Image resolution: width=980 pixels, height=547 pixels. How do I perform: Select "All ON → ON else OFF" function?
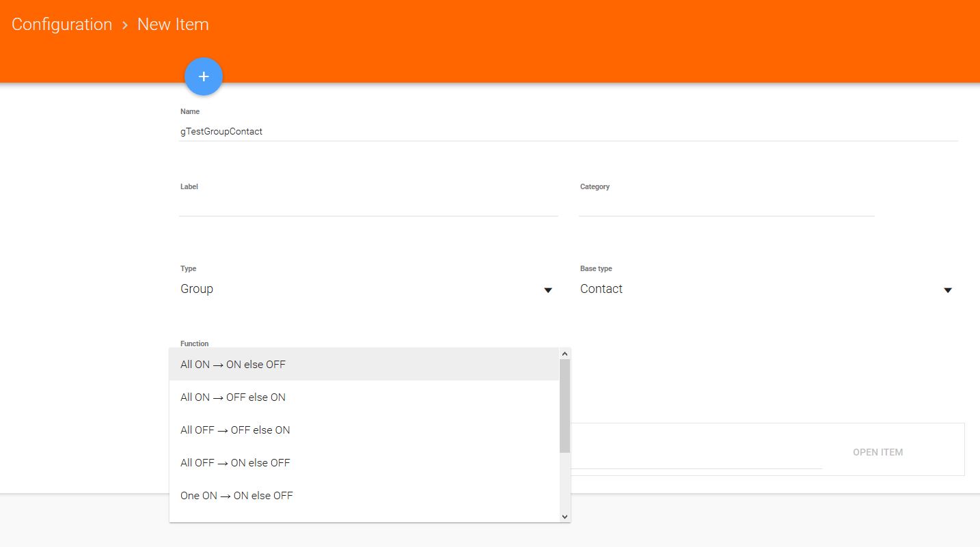233,364
